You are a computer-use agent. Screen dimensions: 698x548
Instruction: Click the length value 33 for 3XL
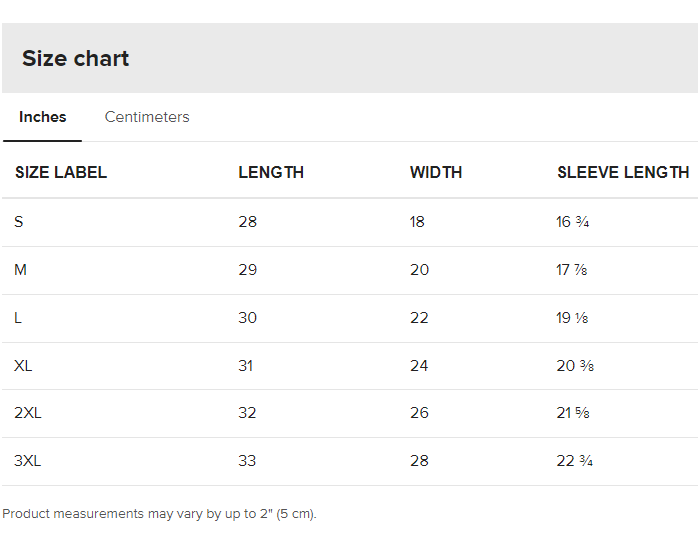point(247,461)
